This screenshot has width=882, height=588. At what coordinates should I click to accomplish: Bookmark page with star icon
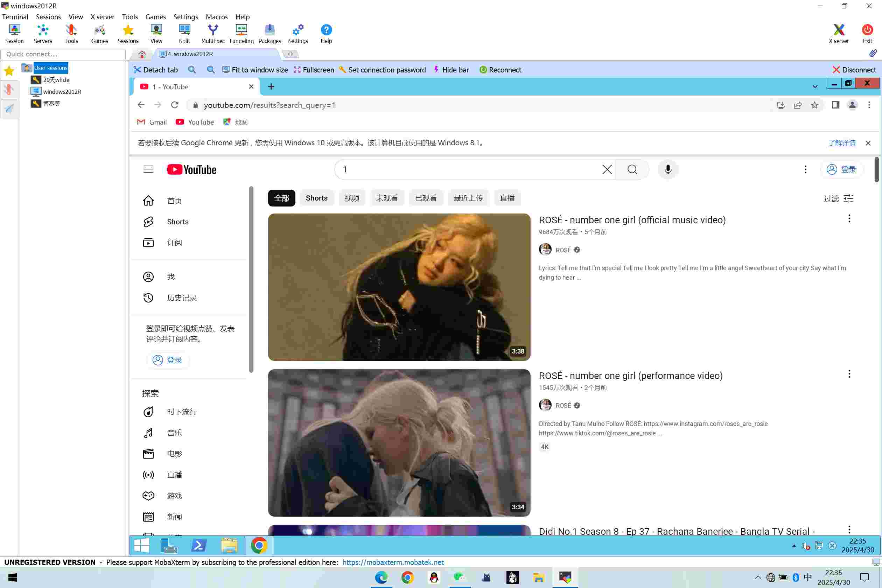(814, 105)
